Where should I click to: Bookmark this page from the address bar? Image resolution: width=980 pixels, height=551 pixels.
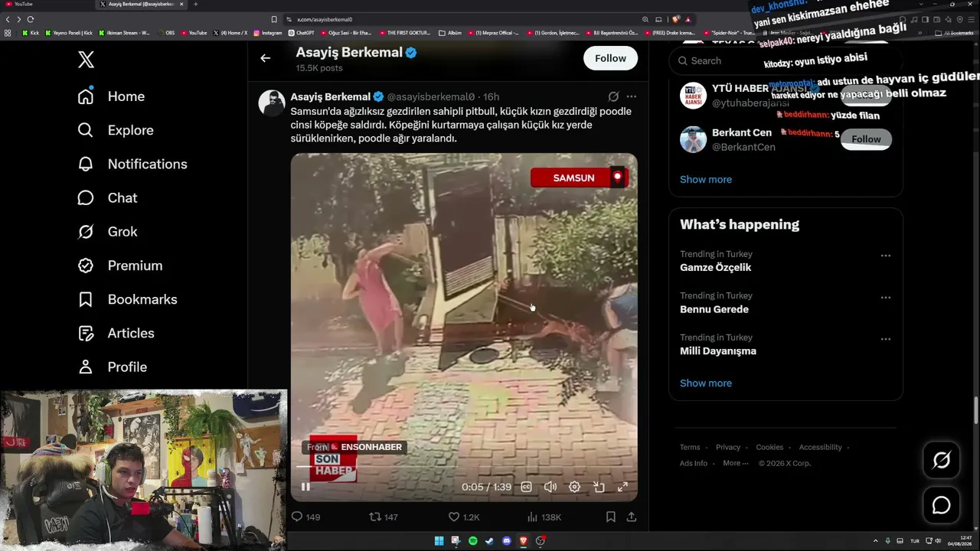[x=274, y=19]
